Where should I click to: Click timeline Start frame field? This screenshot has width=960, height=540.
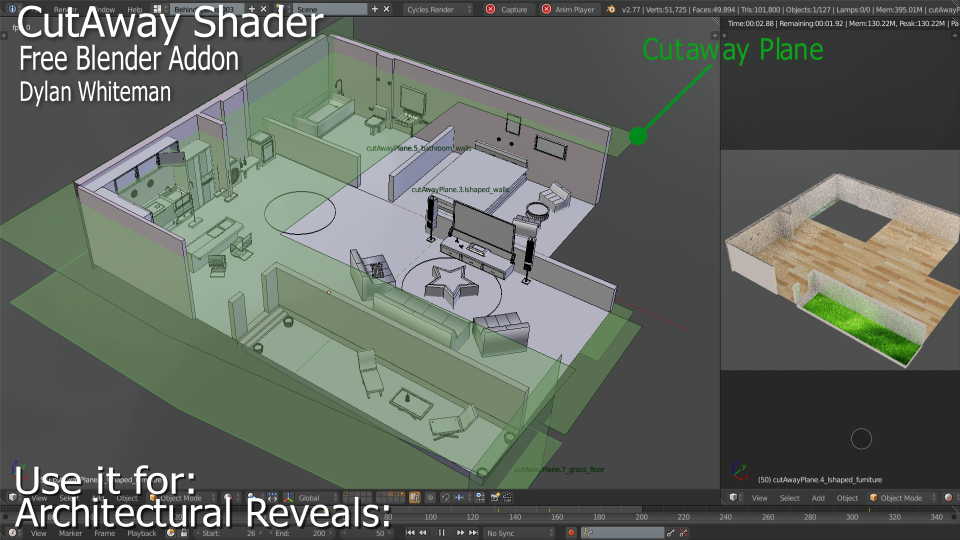pos(230,533)
